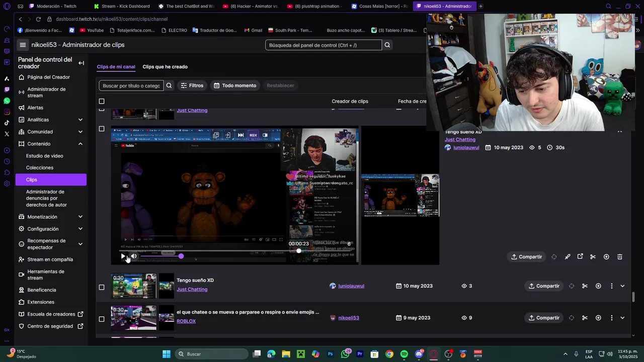The image size is (644, 362).
Task: Click the circled plus icon in expanded clip actions
Action: pos(606,256)
